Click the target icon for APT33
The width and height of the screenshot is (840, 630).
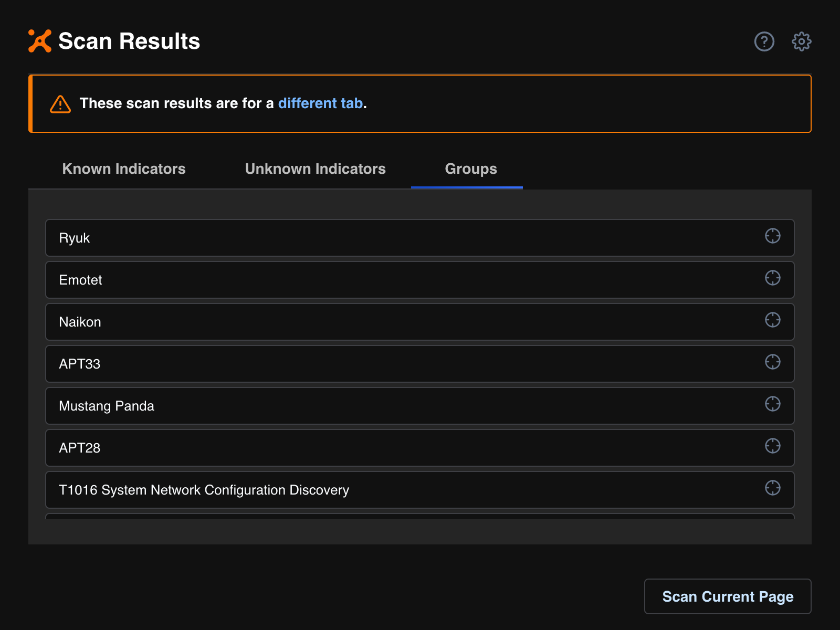point(772,362)
